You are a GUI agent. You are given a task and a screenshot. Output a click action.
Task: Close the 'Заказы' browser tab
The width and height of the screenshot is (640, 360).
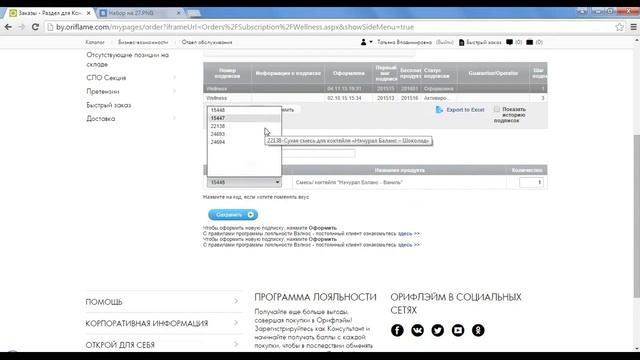89,13
